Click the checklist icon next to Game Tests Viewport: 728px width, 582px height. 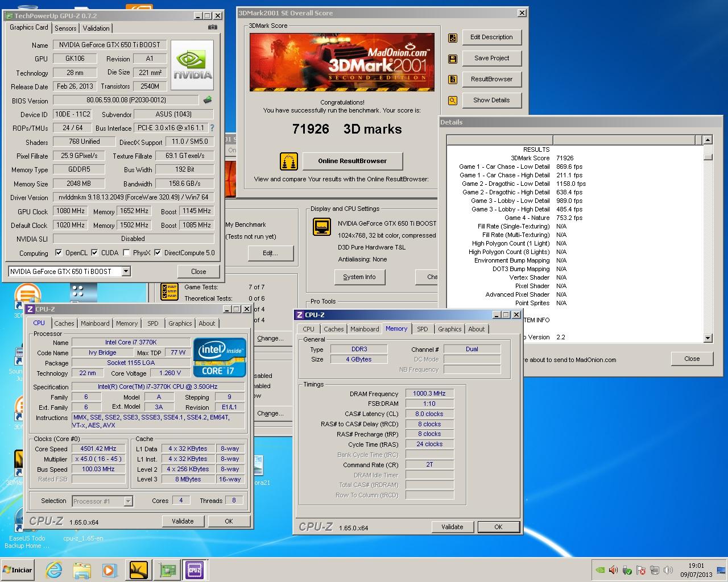click(x=169, y=292)
